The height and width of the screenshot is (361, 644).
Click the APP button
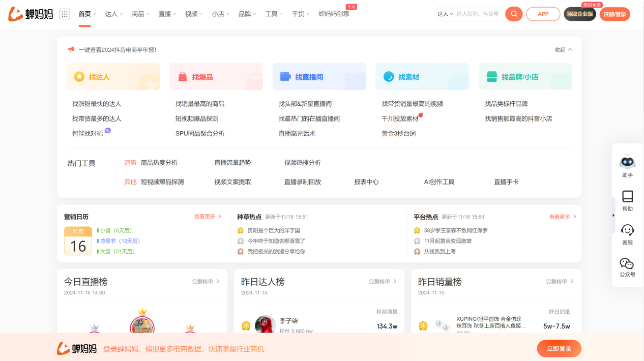[x=543, y=14]
